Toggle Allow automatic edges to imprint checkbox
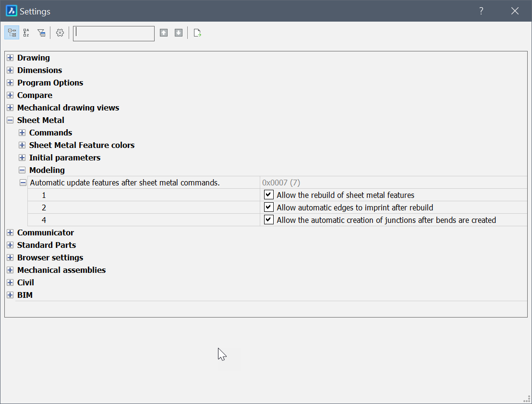 tap(269, 208)
